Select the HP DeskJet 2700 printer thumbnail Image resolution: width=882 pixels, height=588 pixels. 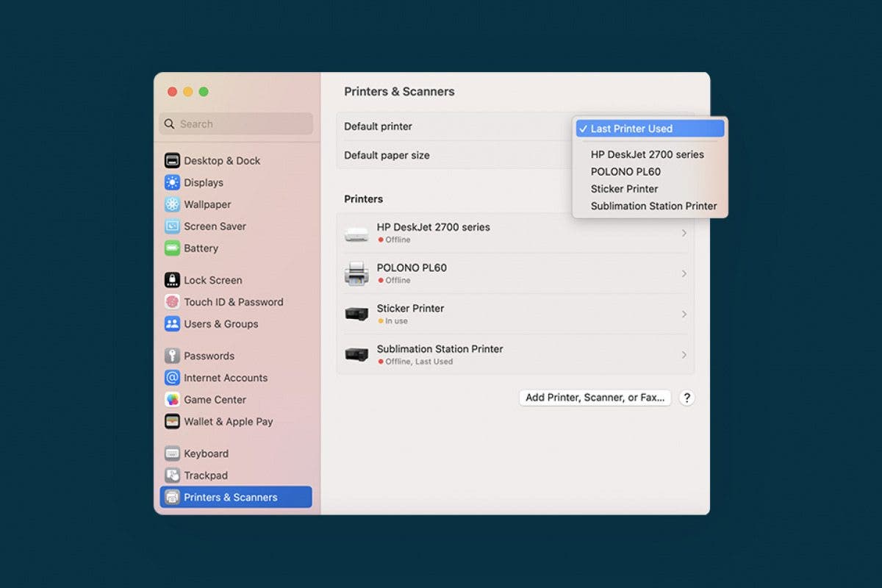[x=356, y=233]
